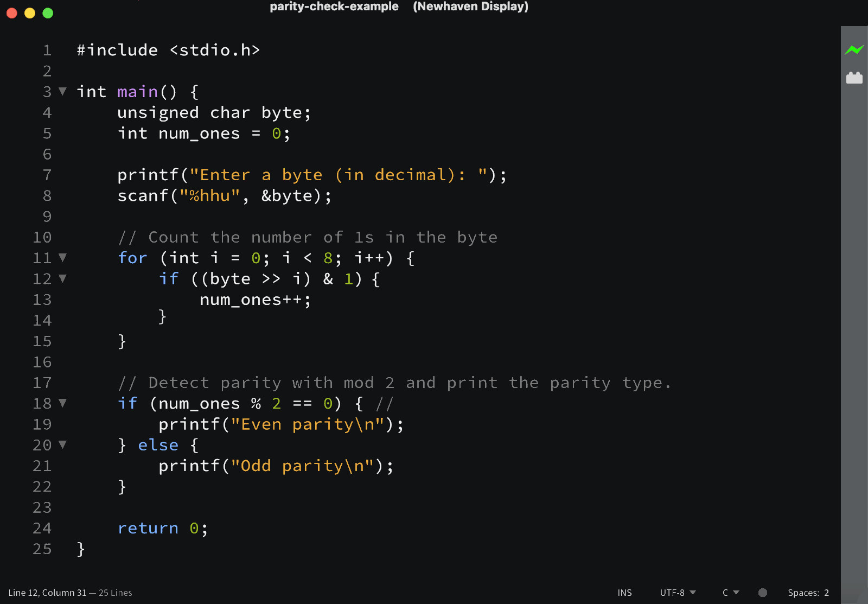
Task: Collapse the else block at line 20
Action: pyautogui.click(x=63, y=444)
